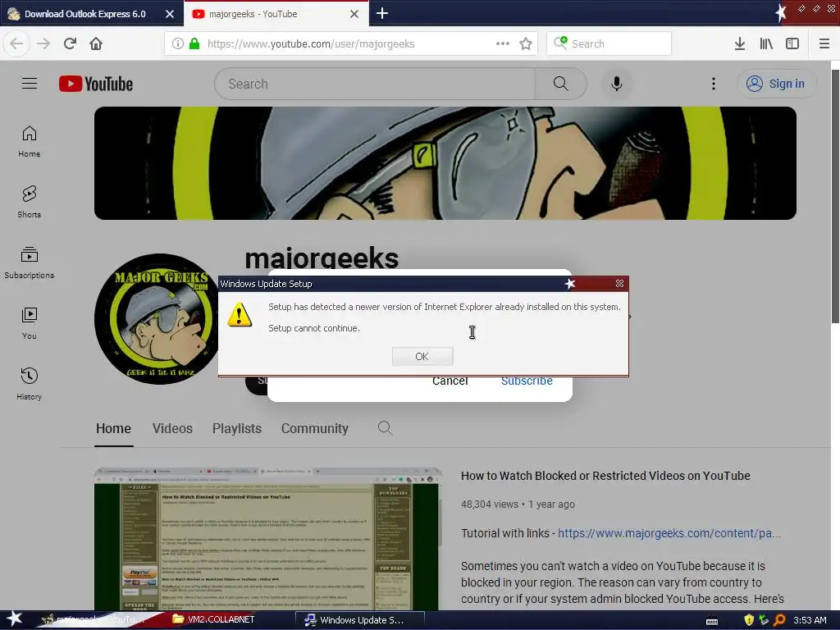Image resolution: width=840 pixels, height=630 pixels.
Task: Click the star button in Setup dialog title bar
Action: pos(570,283)
